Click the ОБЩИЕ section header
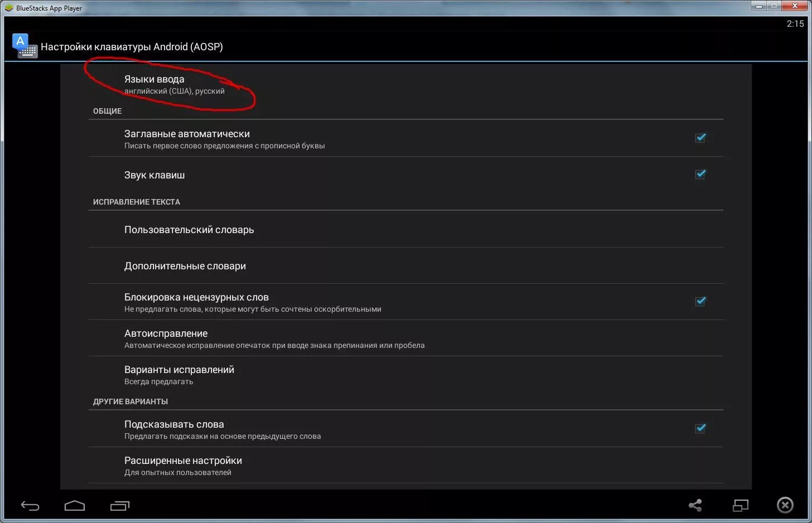Viewport: 812px width, 523px height. click(107, 111)
